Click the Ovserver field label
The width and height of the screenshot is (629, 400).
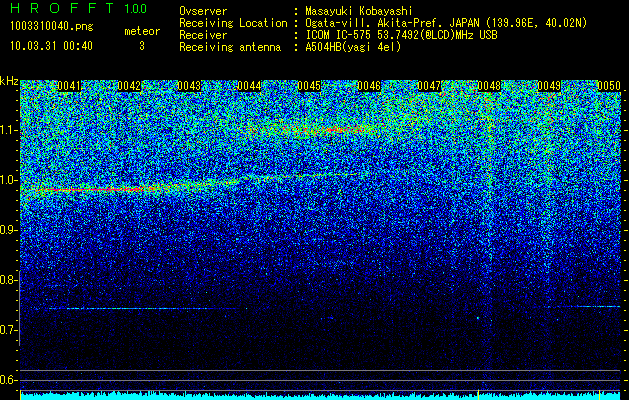203,11
